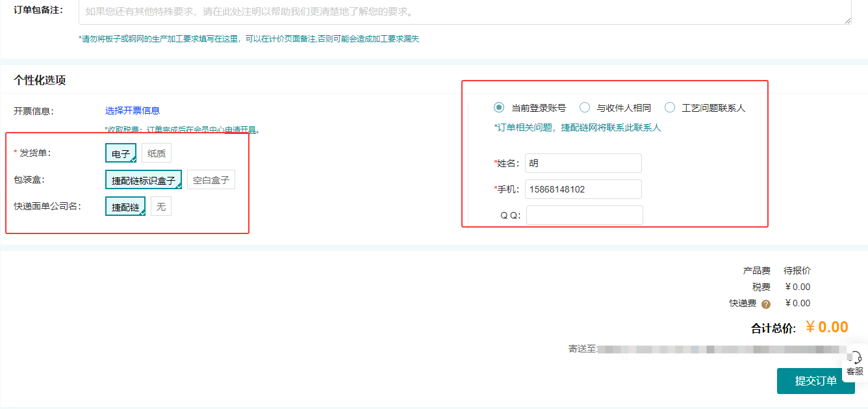The width and height of the screenshot is (868, 409).
Task: Select the 与收件人相同 radio option
Action: (585, 108)
